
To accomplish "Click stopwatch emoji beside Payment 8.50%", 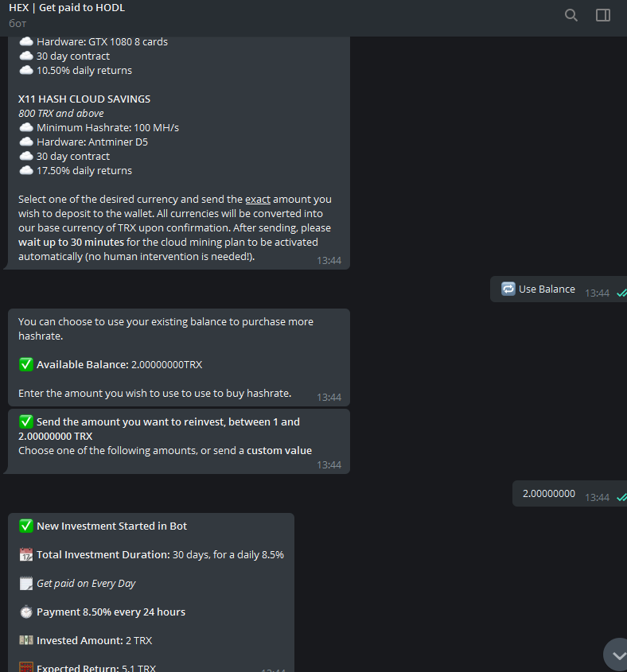I will point(26,612).
